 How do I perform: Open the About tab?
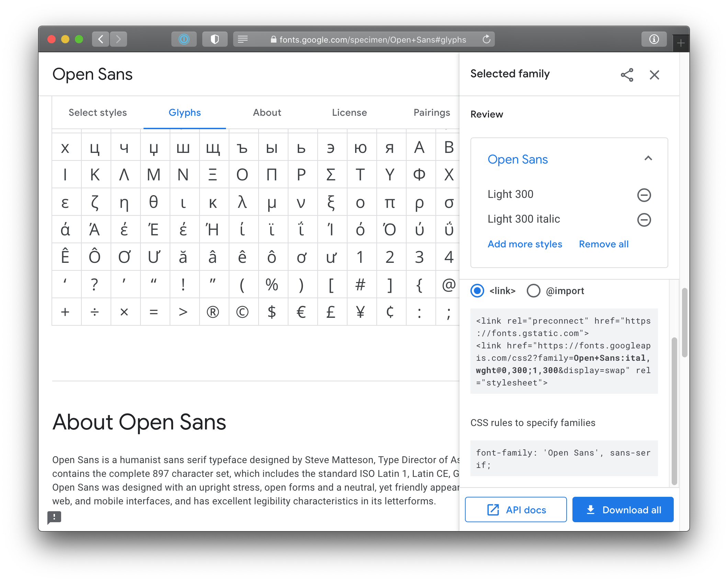(267, 113)
